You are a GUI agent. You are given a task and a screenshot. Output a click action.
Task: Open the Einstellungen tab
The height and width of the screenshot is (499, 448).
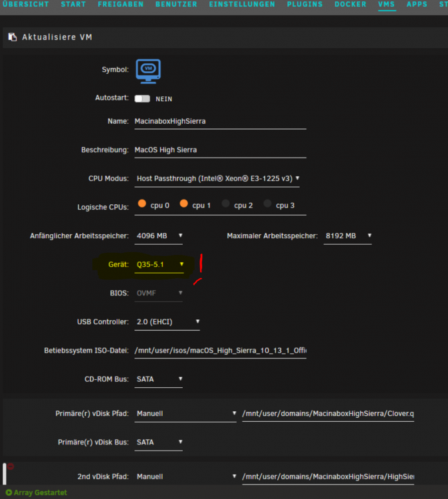[242, 5]
